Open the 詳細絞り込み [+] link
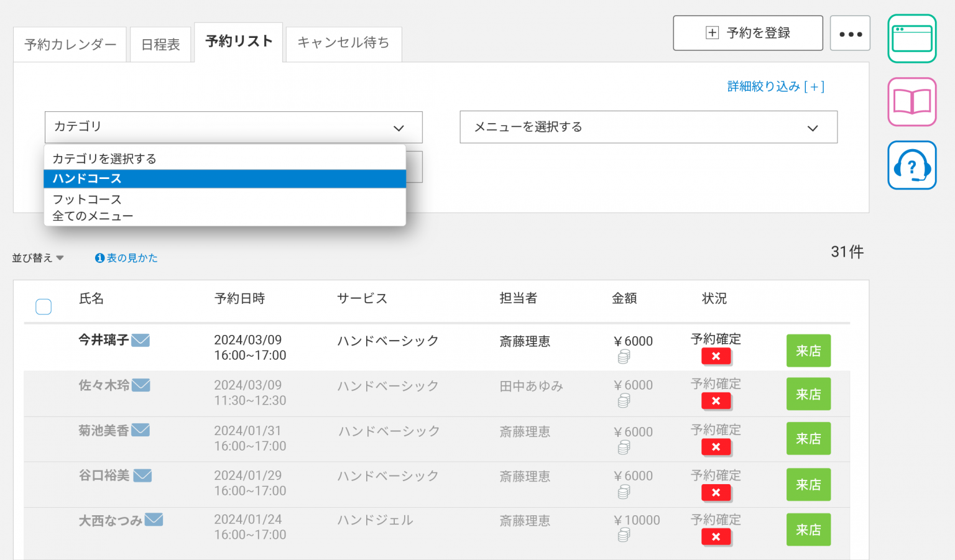Screen dimensions: 955x560 tap(775, 86)
